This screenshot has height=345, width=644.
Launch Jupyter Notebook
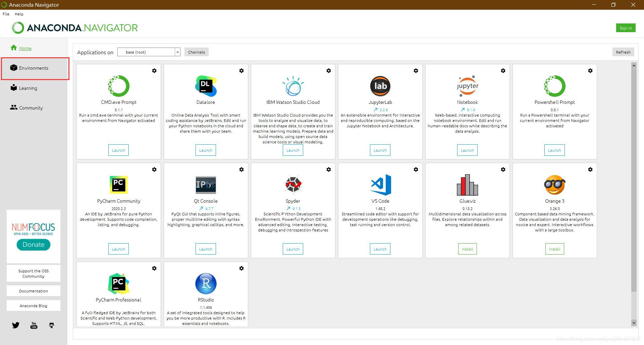click(467, 150)
